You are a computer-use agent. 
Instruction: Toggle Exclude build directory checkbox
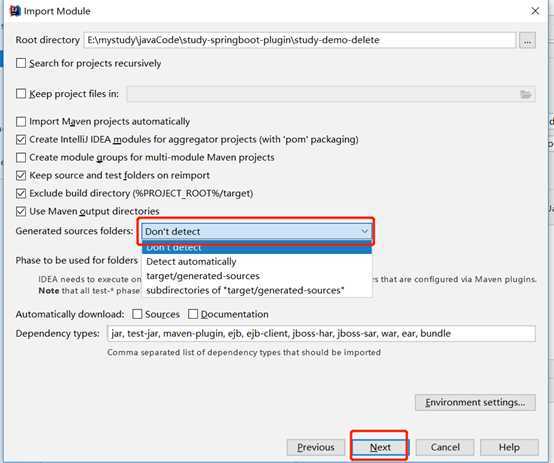tap(21, 194)
